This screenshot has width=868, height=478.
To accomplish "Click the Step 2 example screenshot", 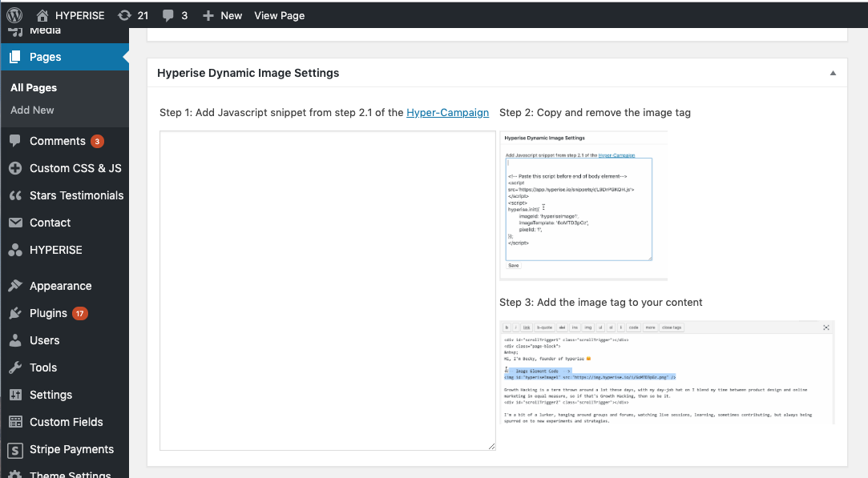I will click(583, 205).
